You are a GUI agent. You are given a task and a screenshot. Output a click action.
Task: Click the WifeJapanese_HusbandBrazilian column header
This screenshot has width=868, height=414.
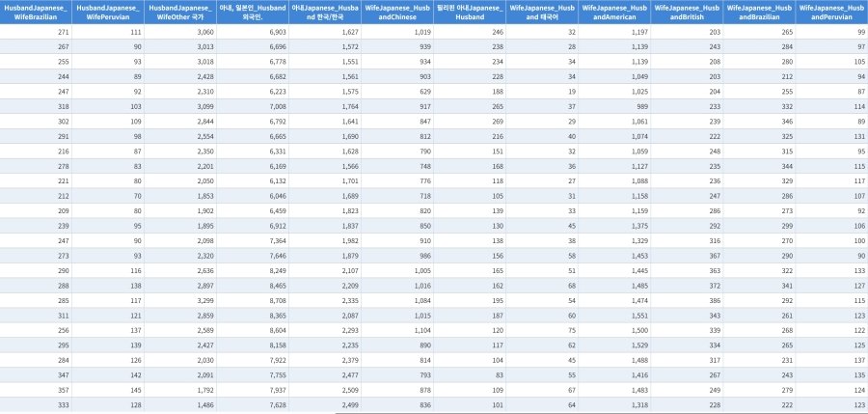759,13
